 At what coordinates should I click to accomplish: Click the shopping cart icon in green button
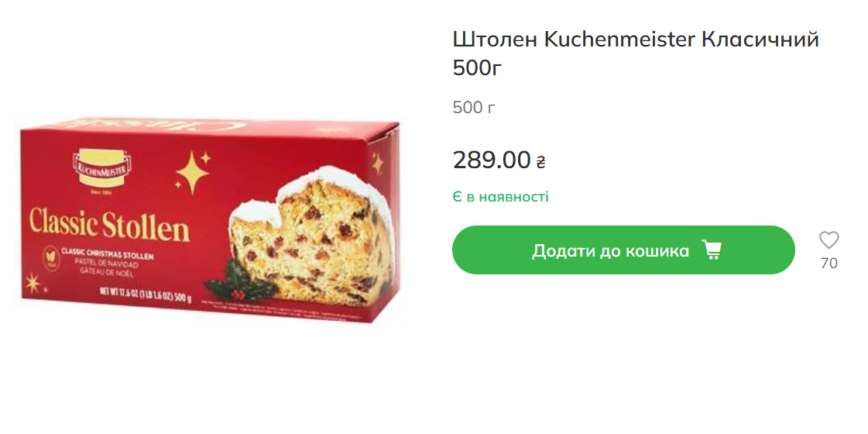(712, 250)
